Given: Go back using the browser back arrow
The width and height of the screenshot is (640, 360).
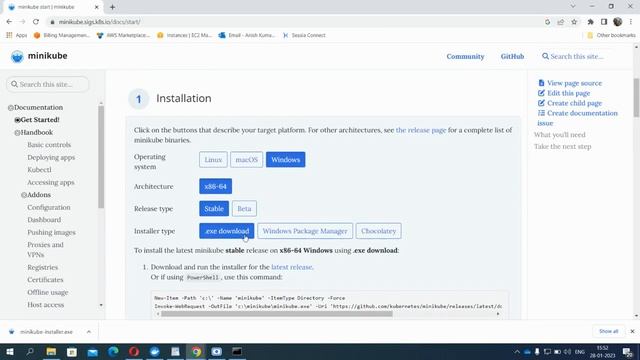Looking at the screenshot, I should [9, 22].
